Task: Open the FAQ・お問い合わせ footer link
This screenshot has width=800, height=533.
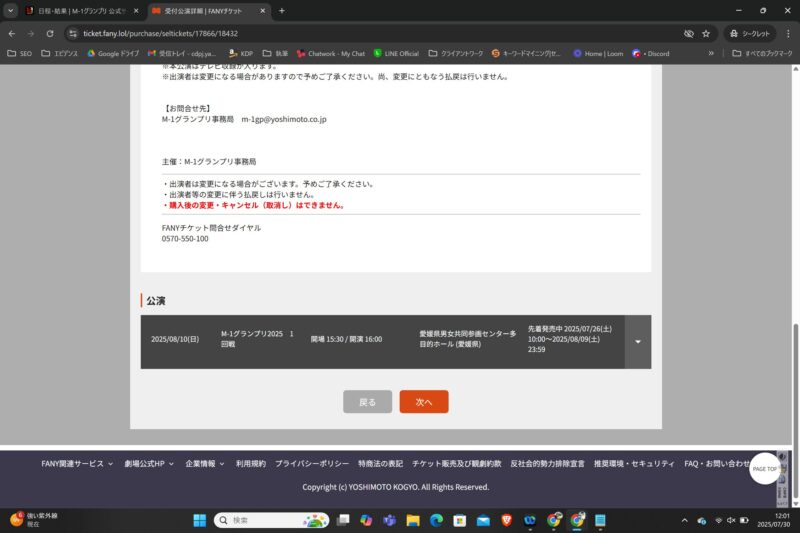Action: [x=717, y=464]
